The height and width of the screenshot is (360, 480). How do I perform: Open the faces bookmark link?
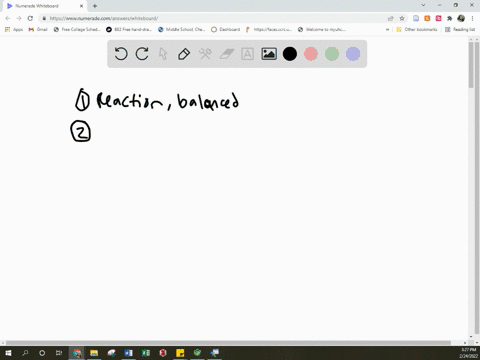(269, 29)
